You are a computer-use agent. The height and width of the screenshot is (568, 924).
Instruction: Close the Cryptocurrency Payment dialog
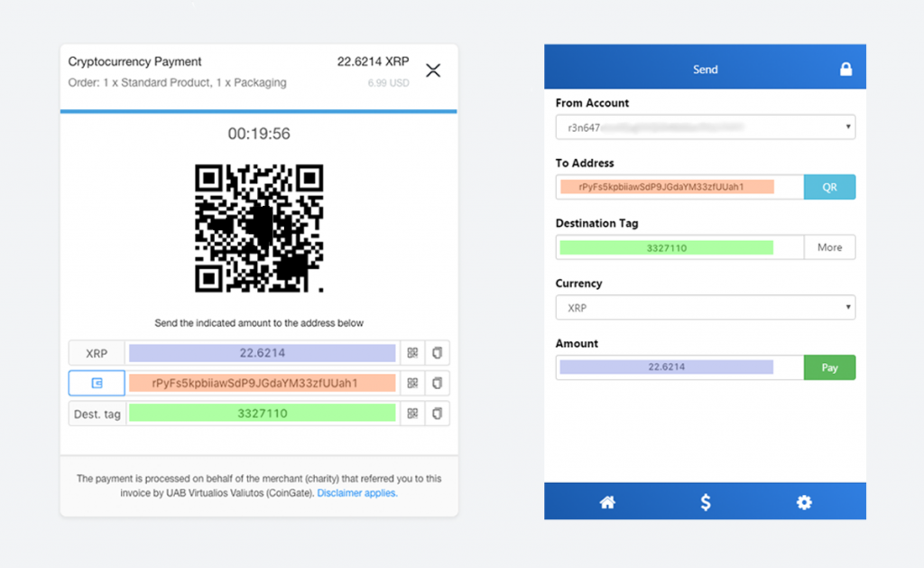pyautogui.click(x=433, y=70)
